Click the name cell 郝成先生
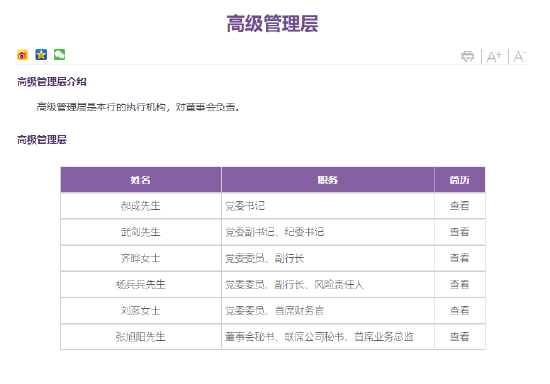Screen dimensions: 550x384 pyautogui.click(x=141, y=206)
